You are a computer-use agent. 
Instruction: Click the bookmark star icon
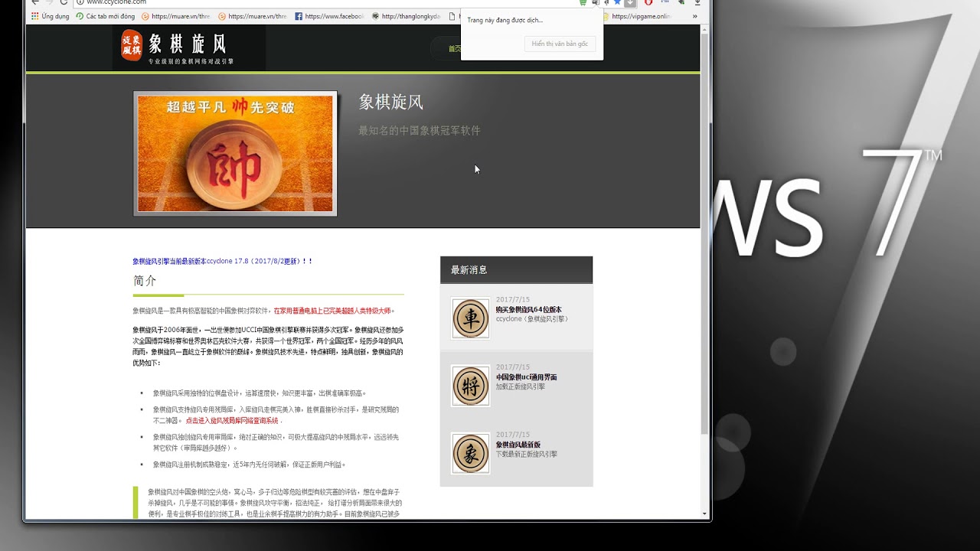point(617,2)
